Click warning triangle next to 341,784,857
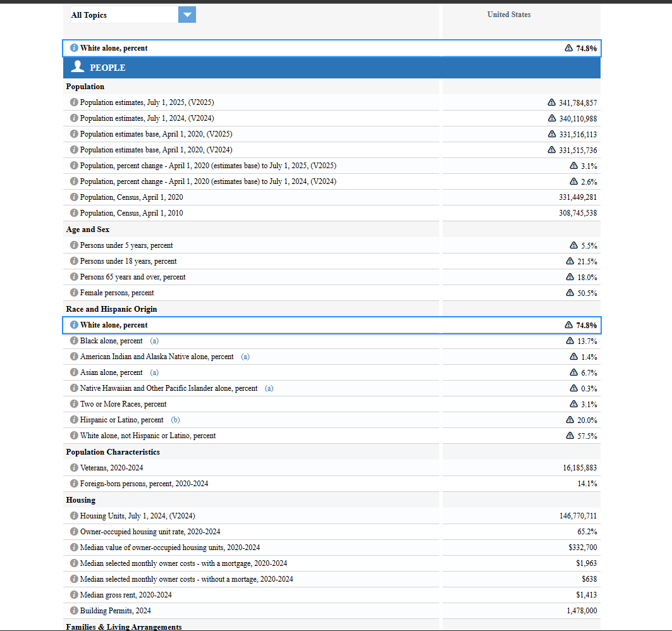Screen dimensions: 672x631 click(552, 102)
